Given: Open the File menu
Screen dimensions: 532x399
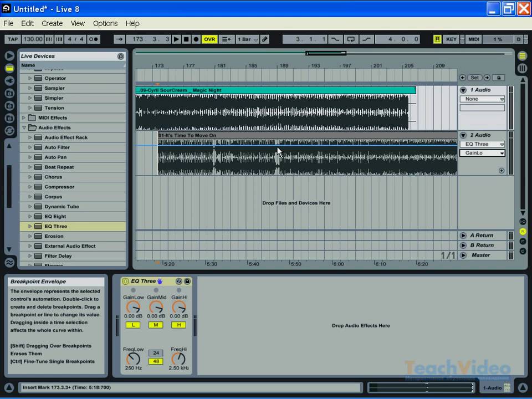Looking at the screenshot, I should (x=8, y=23).
